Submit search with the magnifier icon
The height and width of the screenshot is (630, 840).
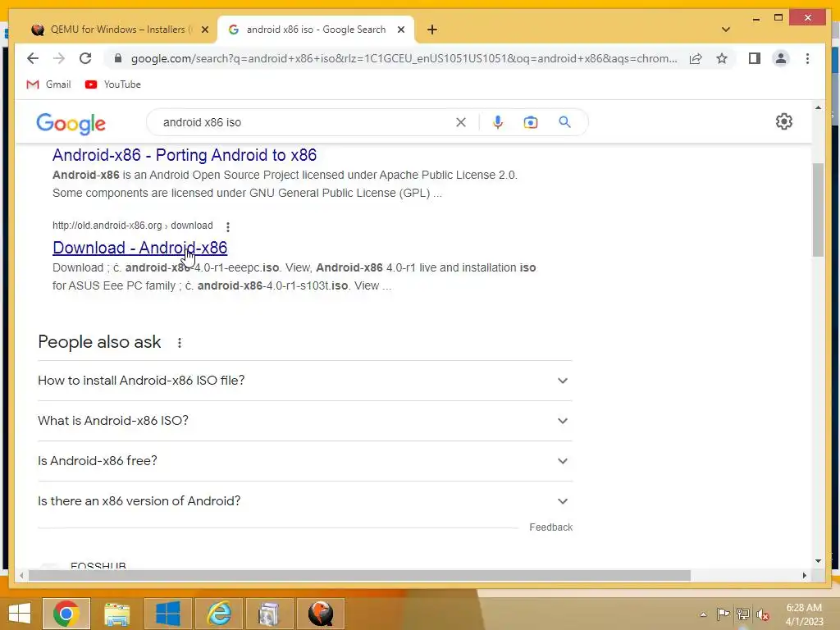[x=564, y=122]
